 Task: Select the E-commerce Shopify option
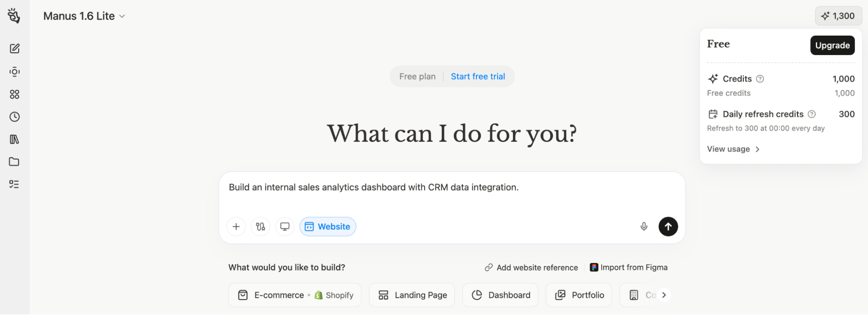[295, 295]
